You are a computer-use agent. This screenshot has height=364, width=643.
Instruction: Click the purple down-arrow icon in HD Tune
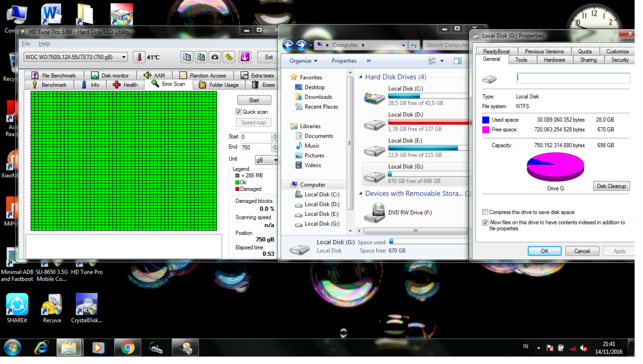pos(245,57)
